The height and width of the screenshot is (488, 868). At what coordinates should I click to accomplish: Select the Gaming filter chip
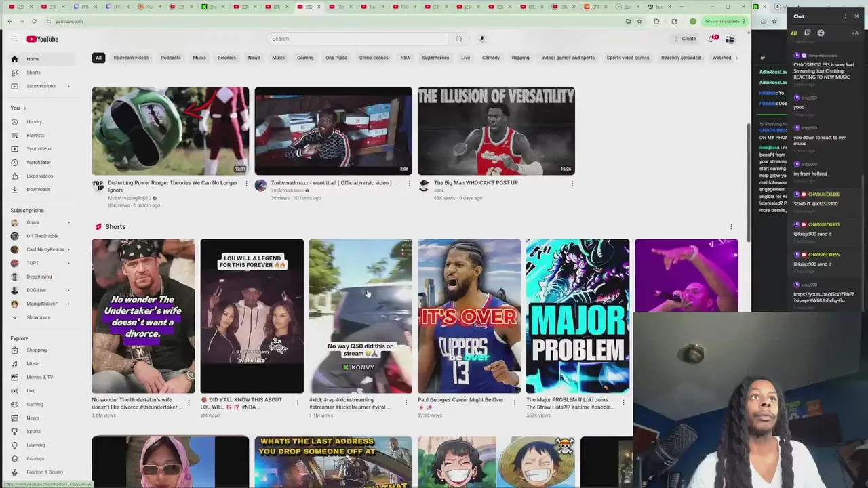point(305,58)
